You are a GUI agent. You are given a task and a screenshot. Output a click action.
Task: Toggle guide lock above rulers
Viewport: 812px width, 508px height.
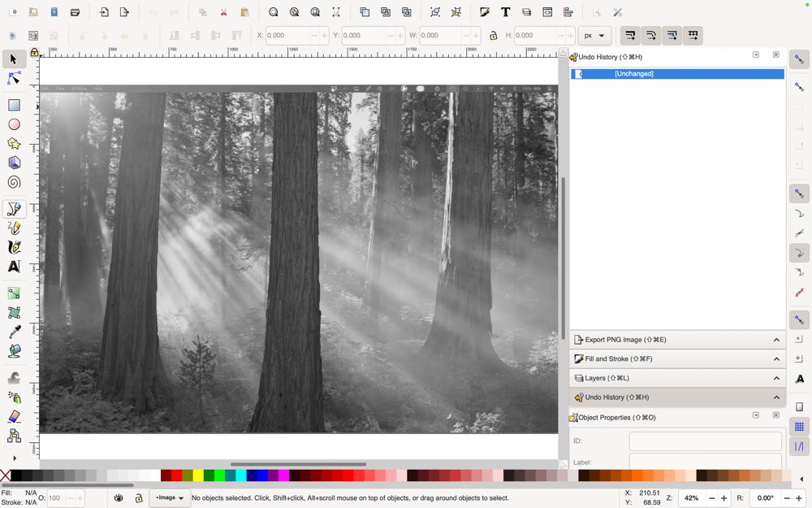(34, 52)
